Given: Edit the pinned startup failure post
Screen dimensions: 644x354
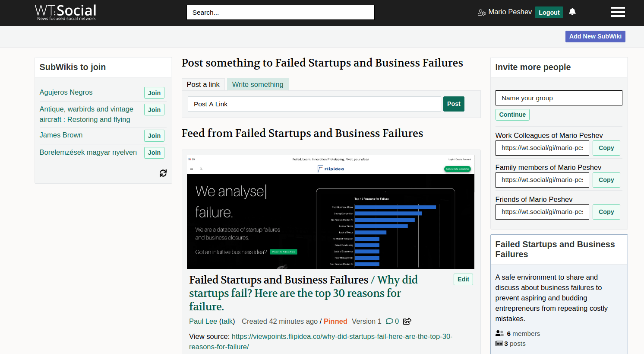Looking at the screenshot, I should pos(463,279).
